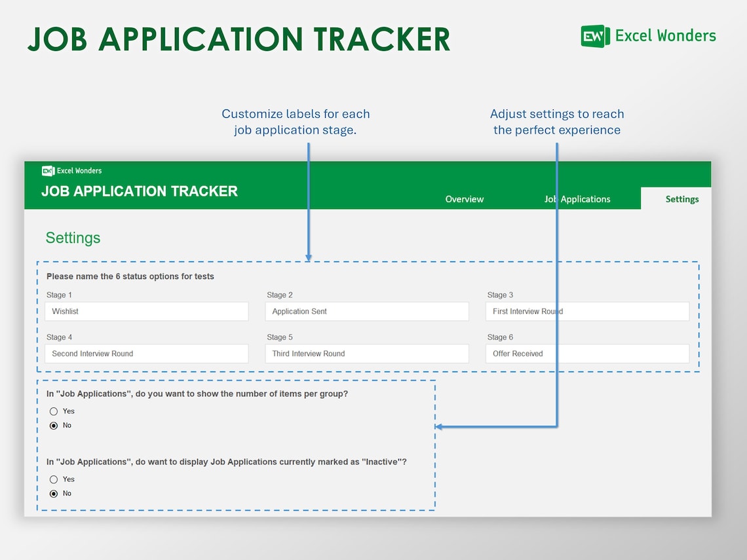Select "No" for displaying inactive job applications
Image resolution: width=747 pixels, height=560 pixels.
click(x=54, y=494)
